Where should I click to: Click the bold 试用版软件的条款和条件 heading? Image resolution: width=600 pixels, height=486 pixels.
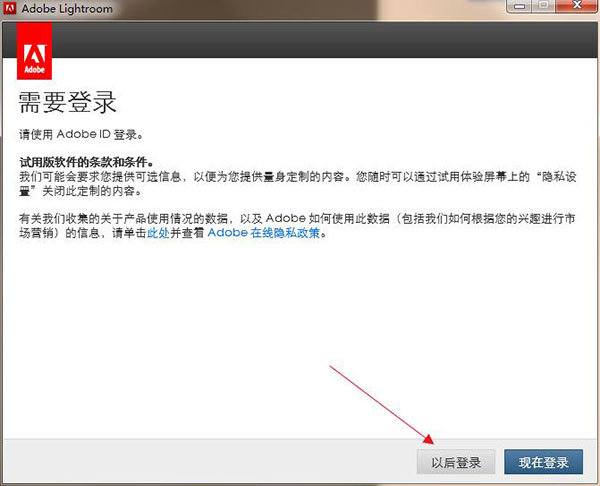[x=90, y=161]
